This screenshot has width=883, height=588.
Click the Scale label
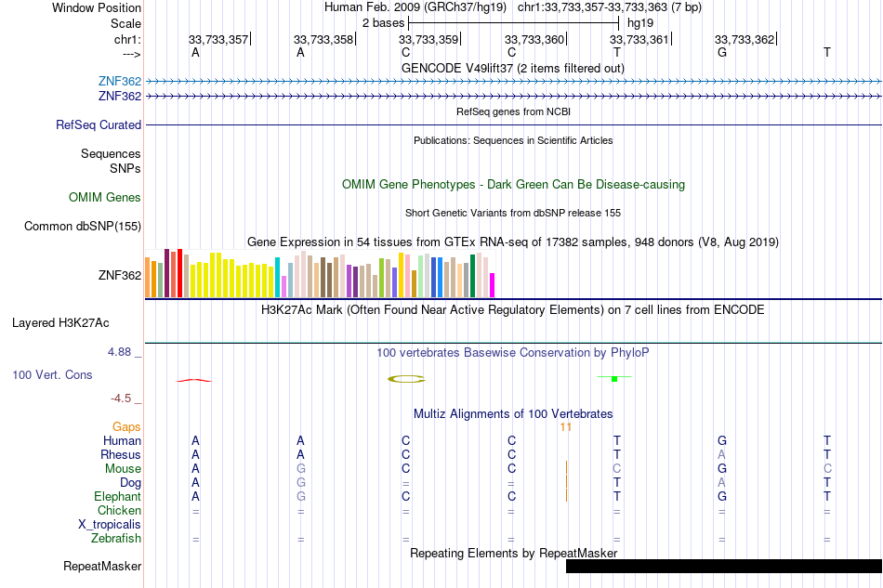[125, 23]
